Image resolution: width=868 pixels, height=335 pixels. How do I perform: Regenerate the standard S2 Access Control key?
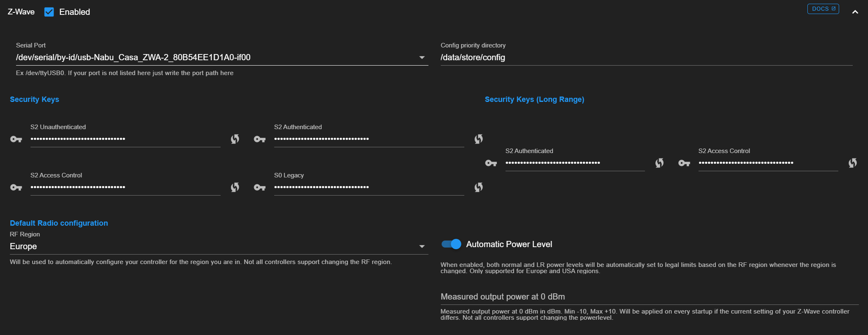pos(235,187)
